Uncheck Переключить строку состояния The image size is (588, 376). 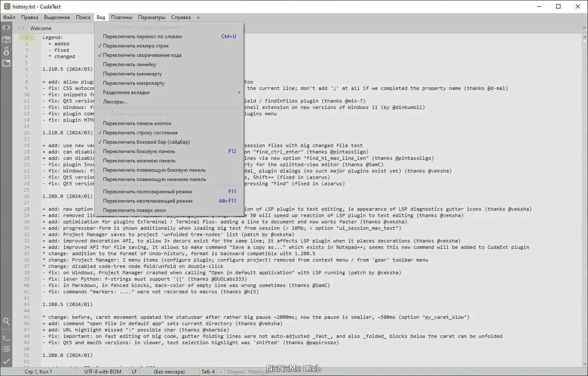click(x=169, y=132)
